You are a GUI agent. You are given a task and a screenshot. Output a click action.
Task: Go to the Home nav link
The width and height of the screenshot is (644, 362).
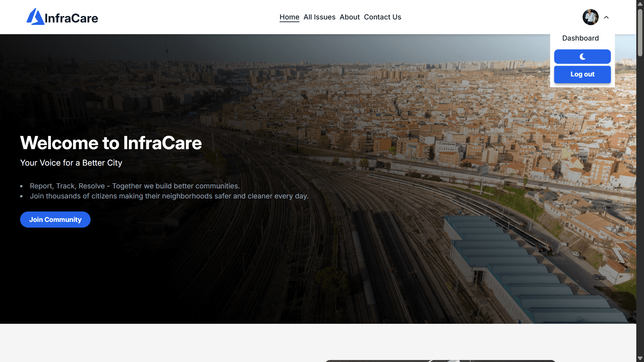pos(289,17)
